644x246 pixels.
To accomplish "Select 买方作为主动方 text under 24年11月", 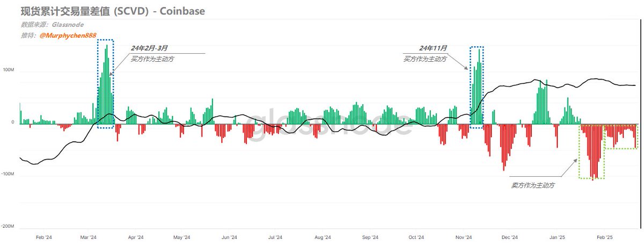I will (425, 59).
